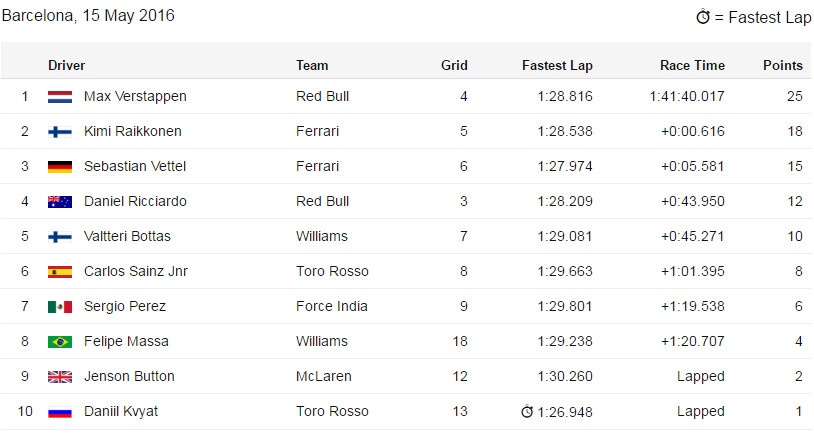
Task: Click the Team column header
Action: 312,65
